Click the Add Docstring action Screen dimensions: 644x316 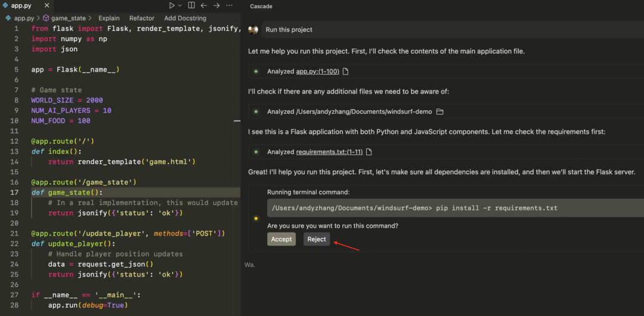click(187, 18)
